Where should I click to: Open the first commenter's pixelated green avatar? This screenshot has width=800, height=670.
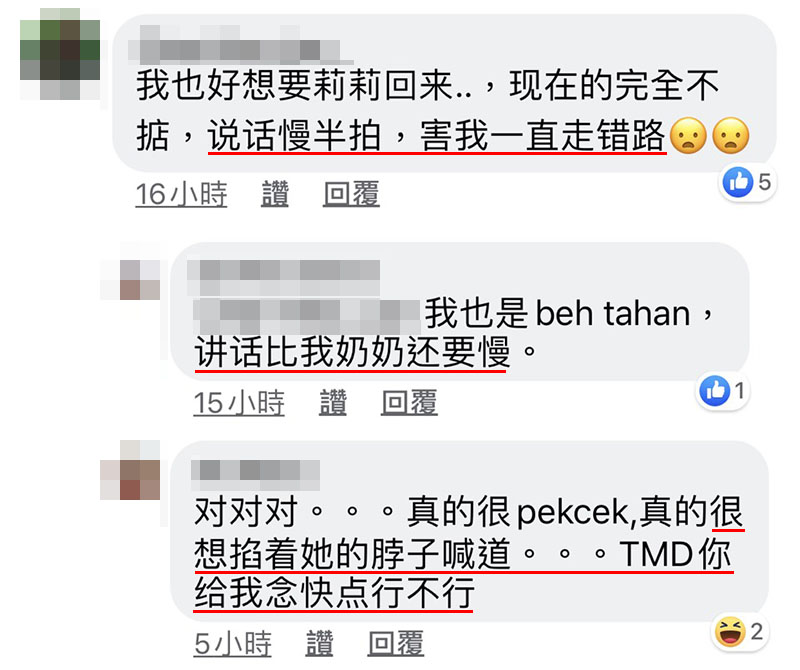60,54
